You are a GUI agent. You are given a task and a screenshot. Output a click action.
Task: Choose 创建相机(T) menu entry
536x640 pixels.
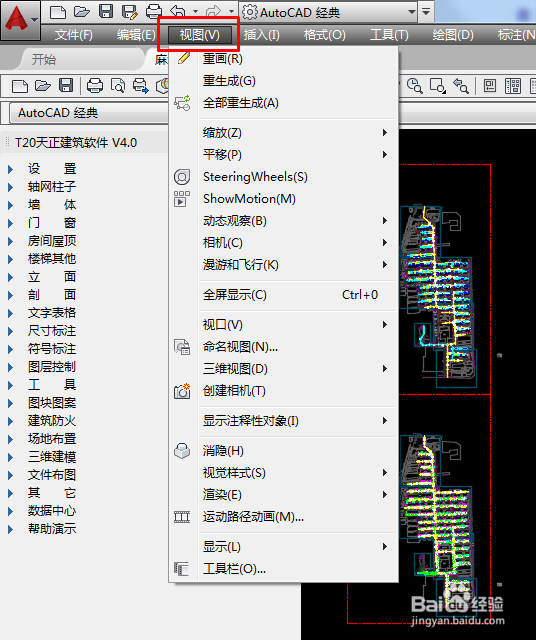click(x=284, y=391)
